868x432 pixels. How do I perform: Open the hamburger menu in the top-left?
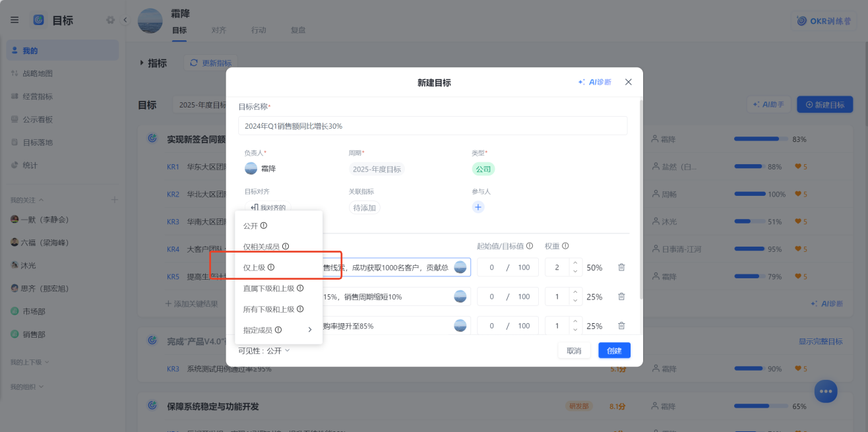pyautogui.click(x=15, y=20)
